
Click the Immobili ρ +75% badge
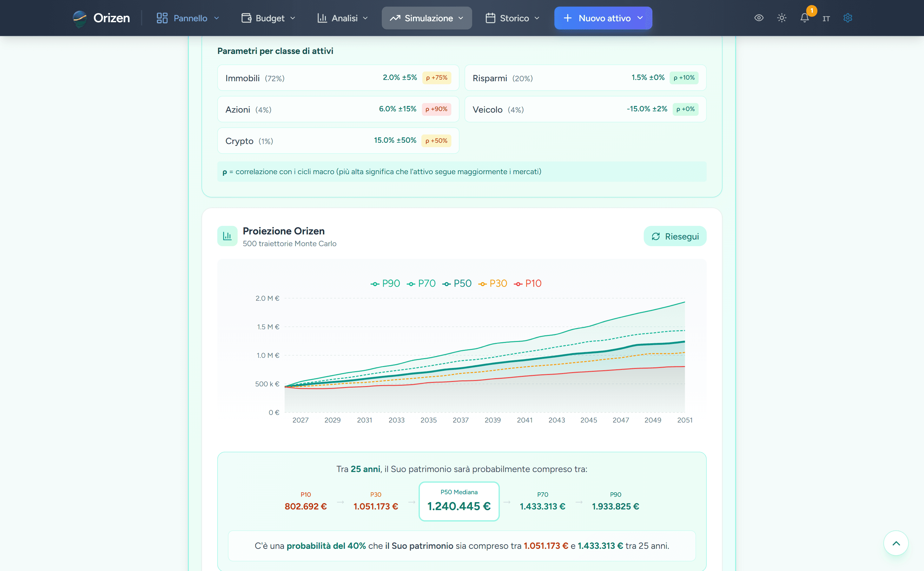(x=436, y=78)
